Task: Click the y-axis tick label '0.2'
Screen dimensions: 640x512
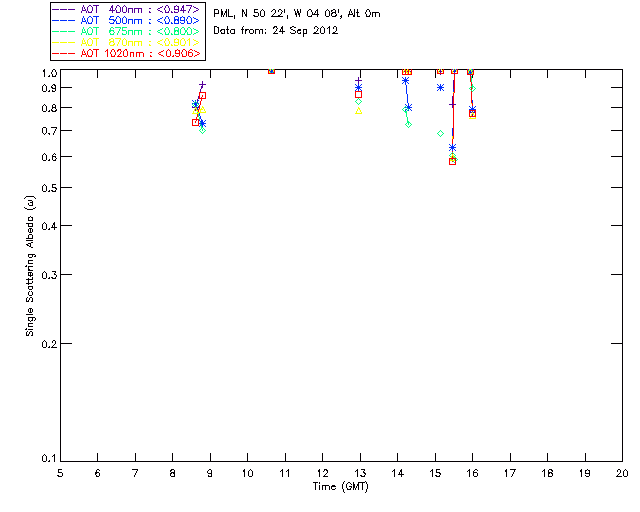Action: coord(49,344)
